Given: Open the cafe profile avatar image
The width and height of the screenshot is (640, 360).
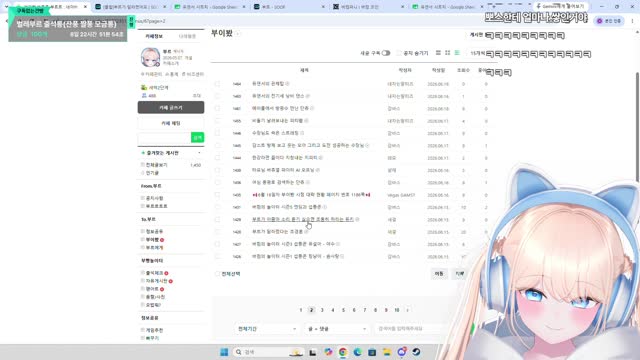Looking at the screenshot, I should (x=150, y=57).
